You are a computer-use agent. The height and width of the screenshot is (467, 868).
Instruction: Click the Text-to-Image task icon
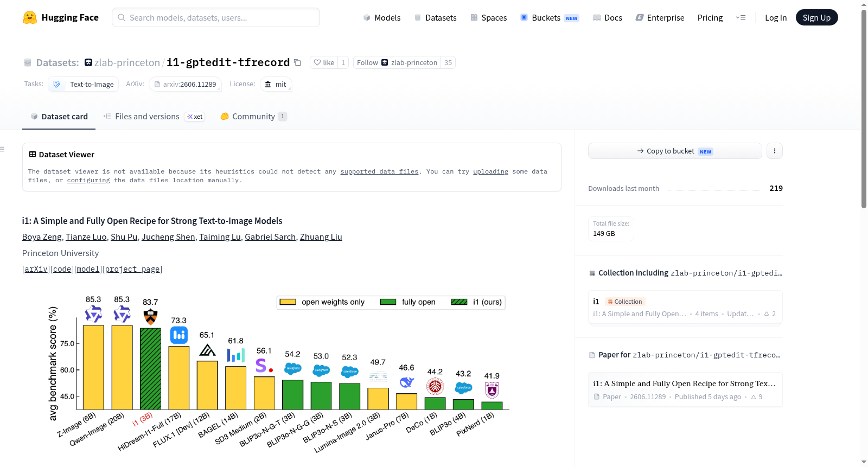tap(57, 84)
